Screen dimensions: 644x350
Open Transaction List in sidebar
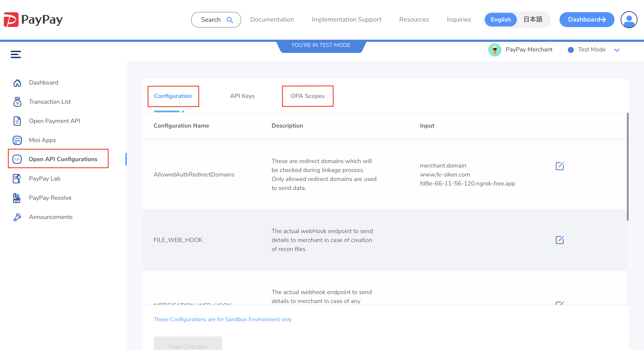click(50, 102)
